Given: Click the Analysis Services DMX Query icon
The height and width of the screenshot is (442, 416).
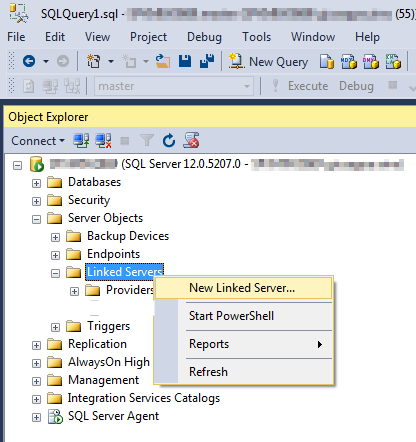Looking at the screenshot, I should [x=371, y=62].
